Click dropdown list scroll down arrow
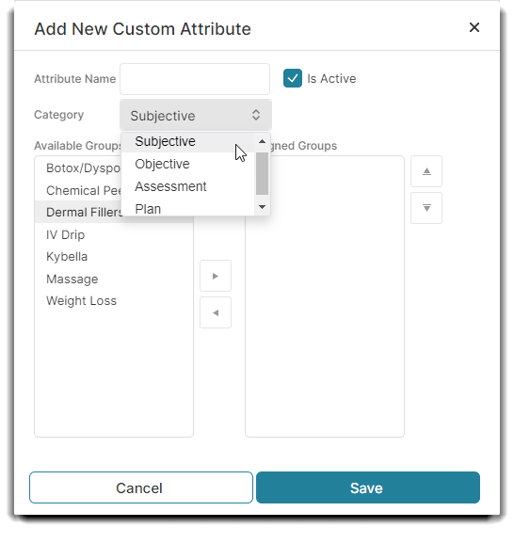This screenshot has width=514, height=543. coord(262,207)
